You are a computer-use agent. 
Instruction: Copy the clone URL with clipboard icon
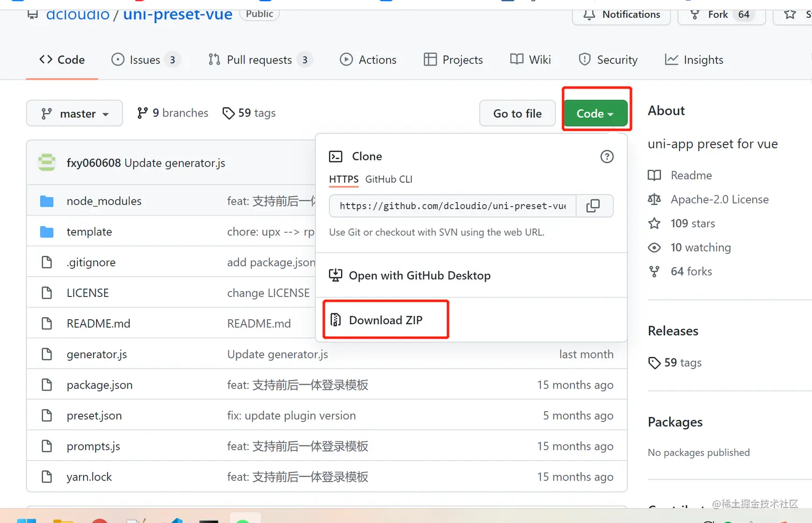(593, 206)
